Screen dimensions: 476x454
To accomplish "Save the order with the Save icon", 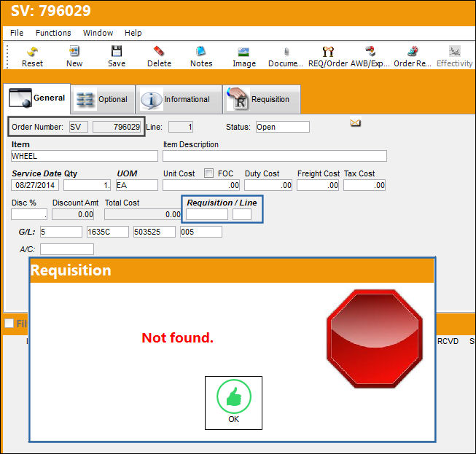I will coord(117,52).
